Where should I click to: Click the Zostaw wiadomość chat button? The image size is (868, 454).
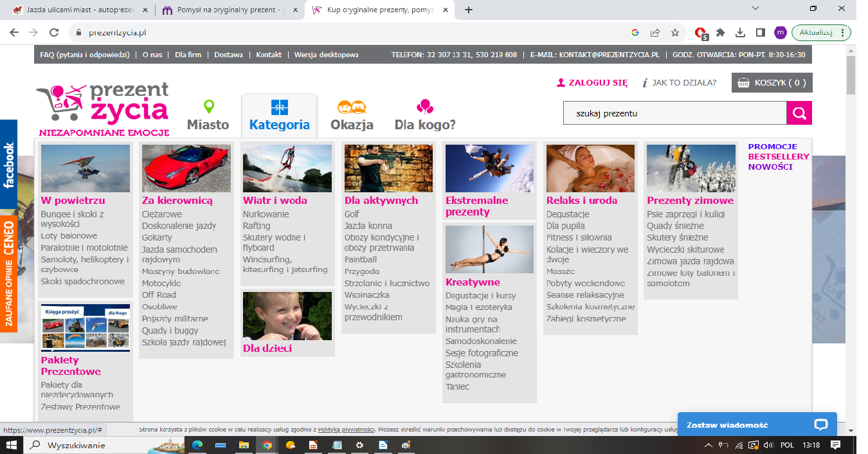(x=757, y=425)
